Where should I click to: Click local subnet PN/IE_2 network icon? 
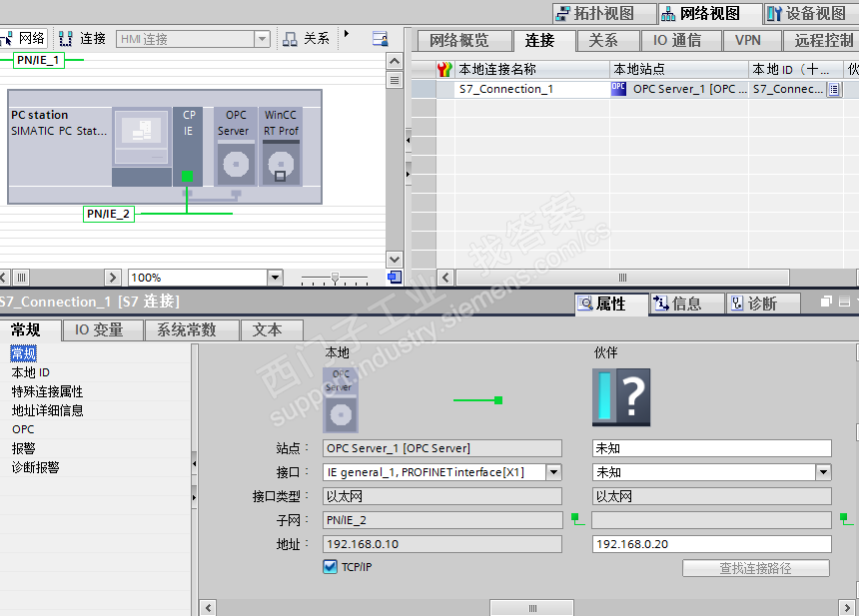pos(577,519)
